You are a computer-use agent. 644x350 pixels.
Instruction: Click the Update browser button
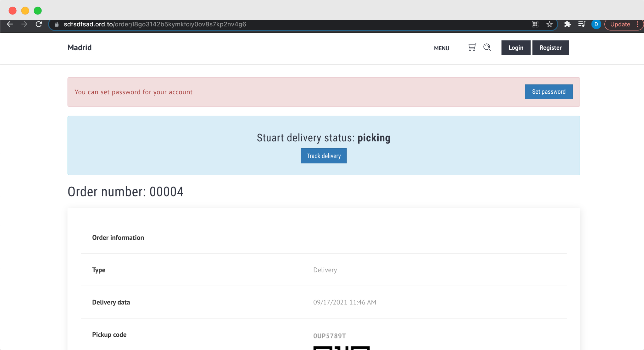pos(620,24)
